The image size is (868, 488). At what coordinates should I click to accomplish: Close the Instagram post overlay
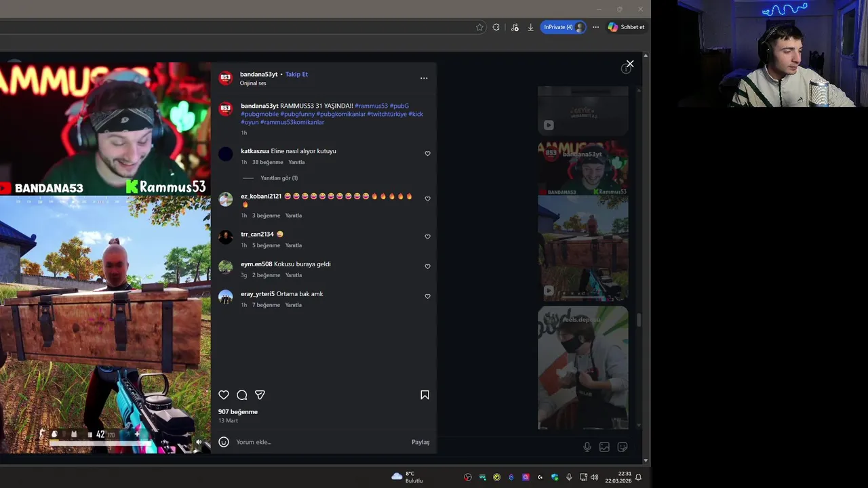[630, 64]
